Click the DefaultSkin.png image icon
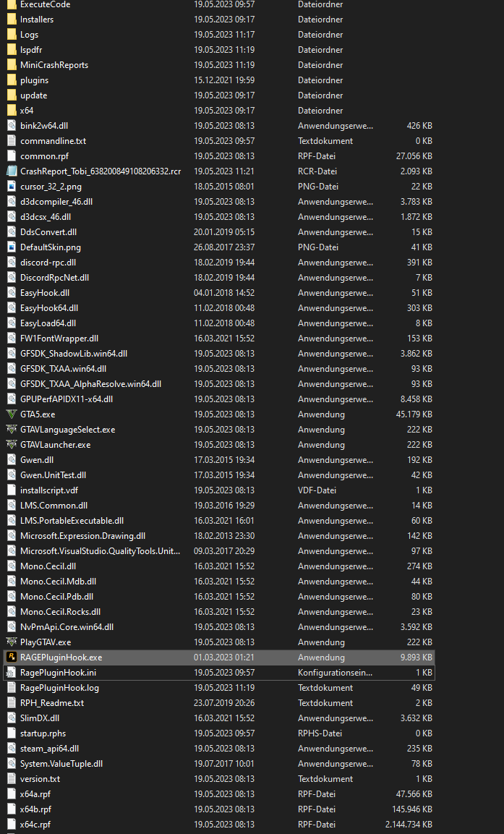 pyautogui.click(x=12, y=247)
